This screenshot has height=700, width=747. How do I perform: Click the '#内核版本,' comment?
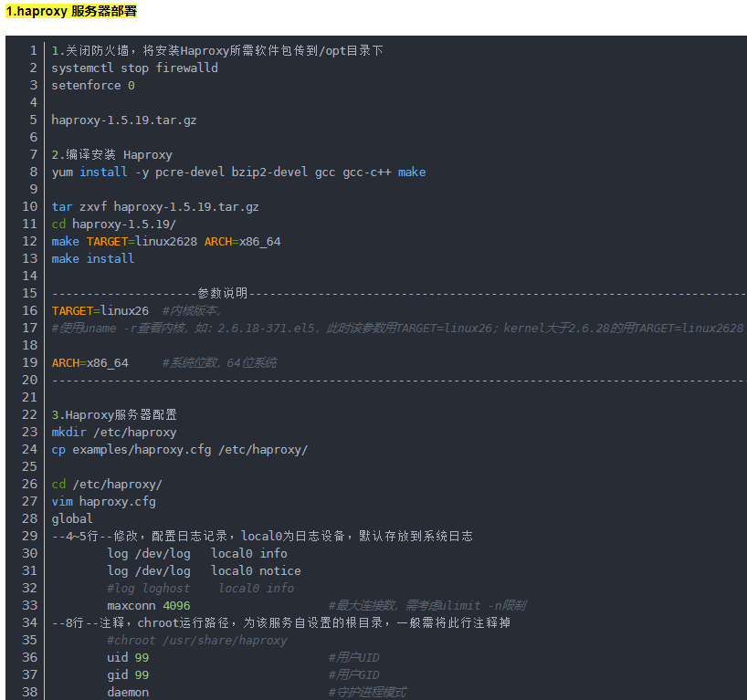pyautogui.click(x=191, y=311)
